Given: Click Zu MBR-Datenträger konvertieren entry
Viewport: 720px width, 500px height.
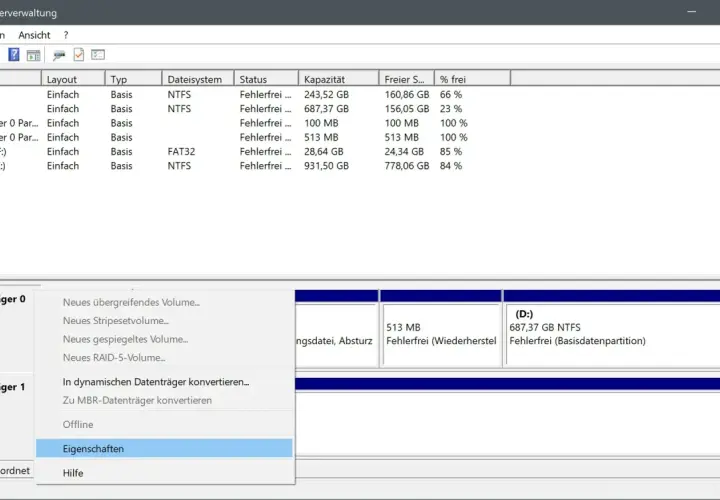Looking at the screenshot, I should [x=164, y=400].
